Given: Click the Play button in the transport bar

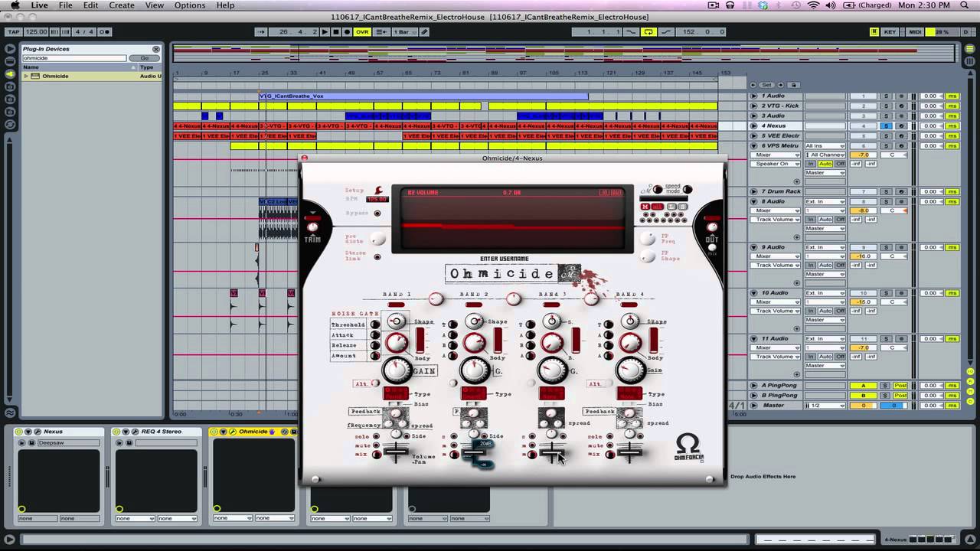Looking at the screenshot, I should click(x=325, y=32).
